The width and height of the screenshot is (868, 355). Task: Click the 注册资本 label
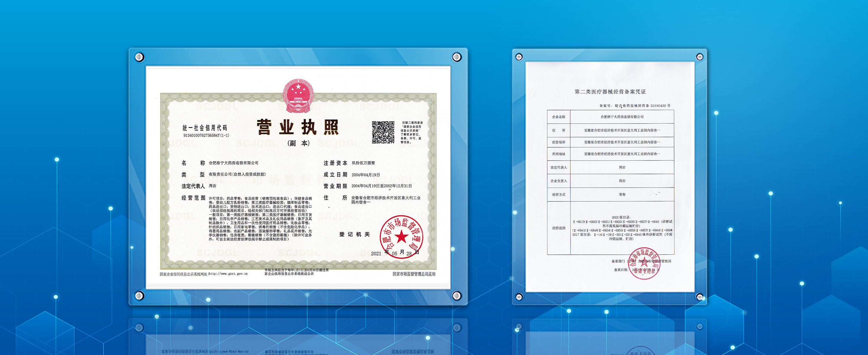coord(335,163)
